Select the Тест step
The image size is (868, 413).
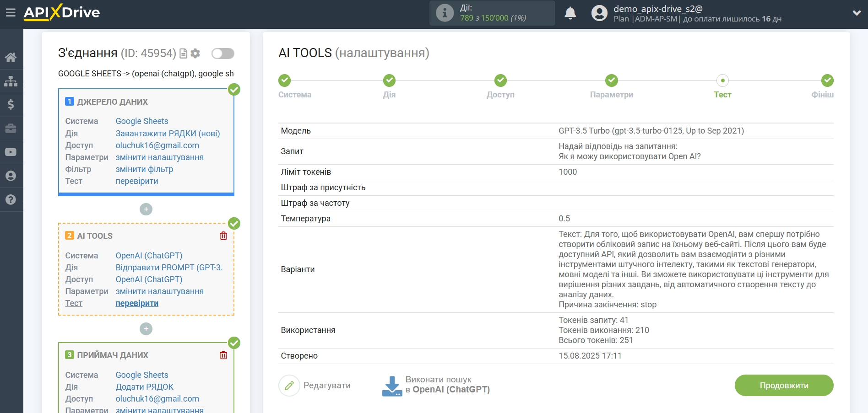[722, 87]
